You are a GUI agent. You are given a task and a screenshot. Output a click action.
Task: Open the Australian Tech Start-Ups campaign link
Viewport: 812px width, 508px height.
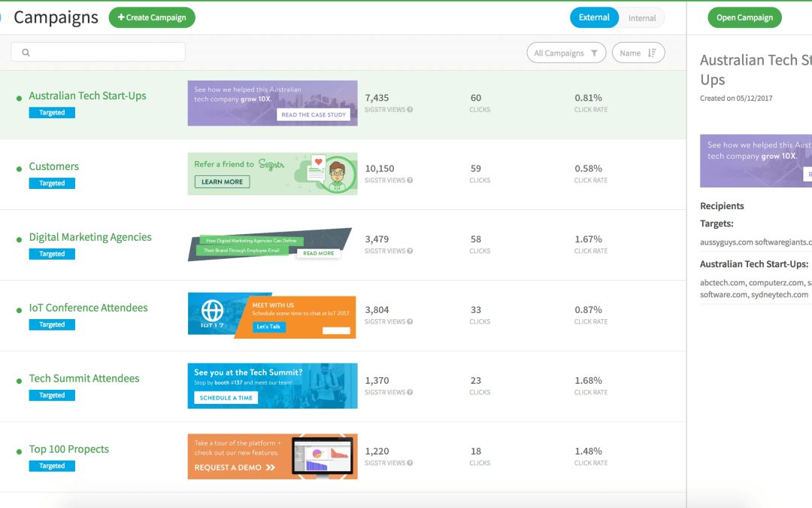[x=87, y=96]
